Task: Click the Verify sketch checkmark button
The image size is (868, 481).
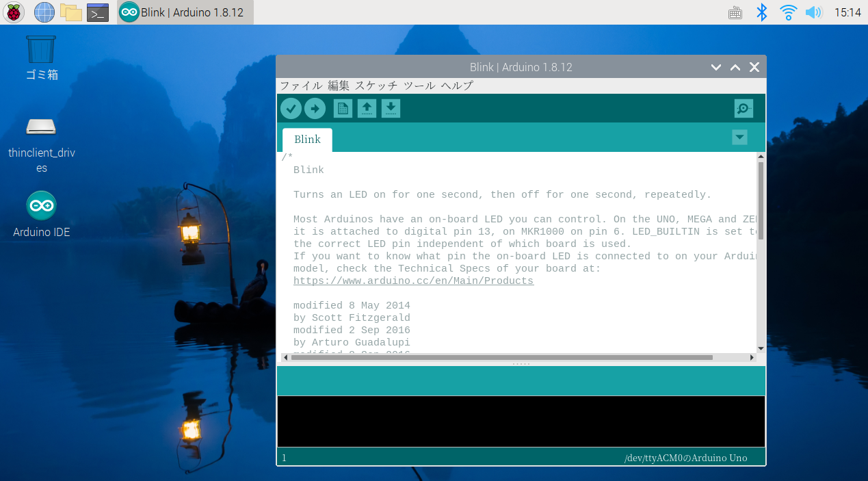Action: tap(291, 108)
